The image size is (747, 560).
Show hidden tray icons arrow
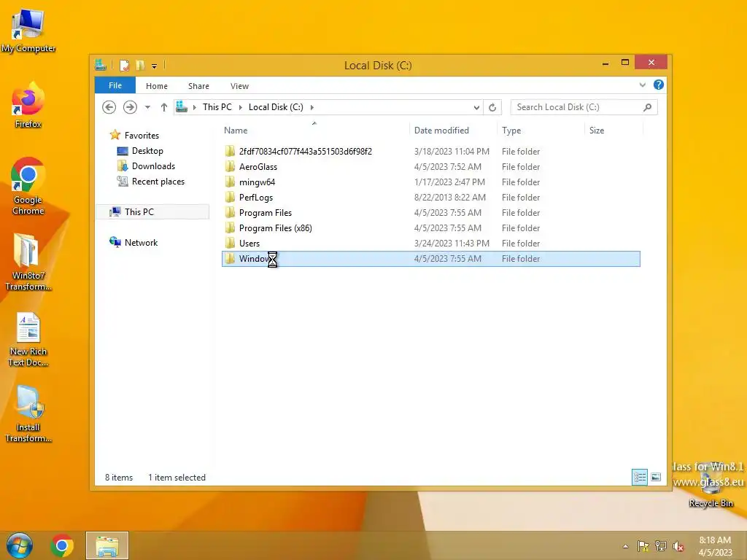pyautogui.click(x=625, y=546)
